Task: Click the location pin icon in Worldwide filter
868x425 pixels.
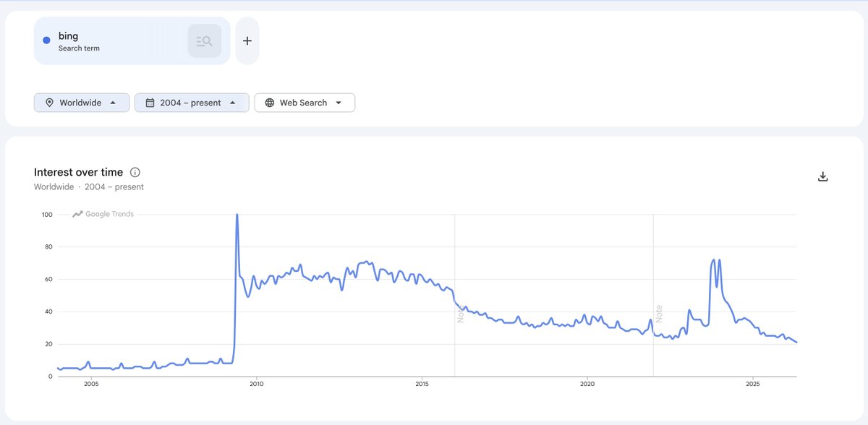Action: pyautogui.click(x=49, y=103)
